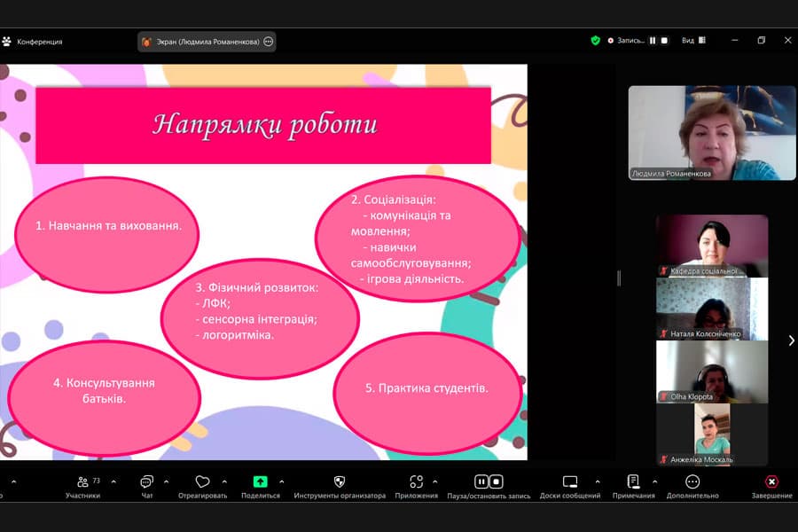The height and width of the screenshot is (532, 798).
Task: Restore down the Zoom window
Action: coord(762,40)
